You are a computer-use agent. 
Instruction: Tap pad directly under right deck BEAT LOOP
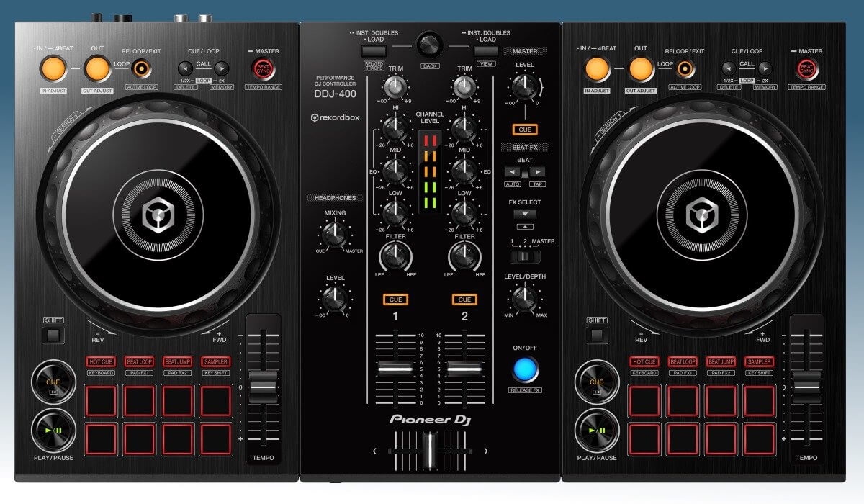point(683,400)
